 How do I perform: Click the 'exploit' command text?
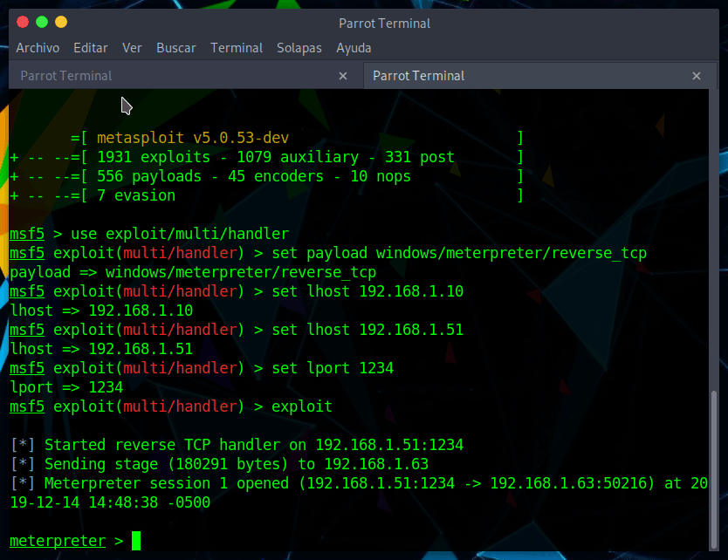(302, 406)
